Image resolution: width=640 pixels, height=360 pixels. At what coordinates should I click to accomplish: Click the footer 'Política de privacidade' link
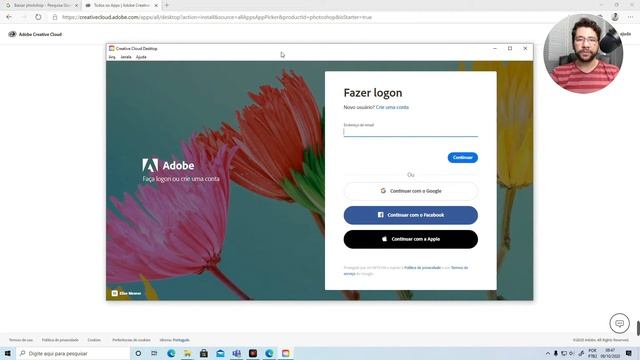pyautogui.click(x=60, y=340)
